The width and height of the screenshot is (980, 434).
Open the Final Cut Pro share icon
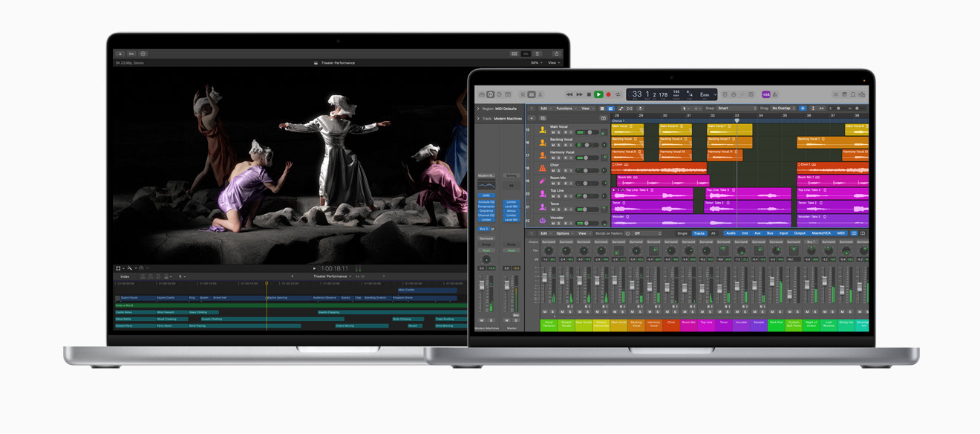556,54
